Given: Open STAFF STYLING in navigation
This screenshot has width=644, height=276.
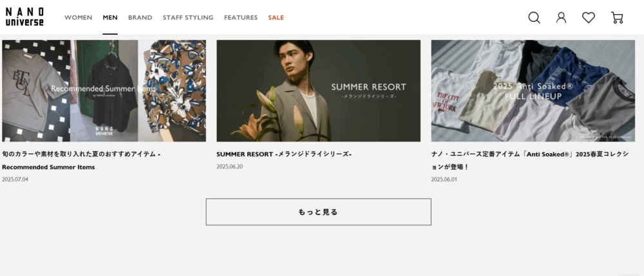Looking at the screenshot, I should click(x=188, y=17).
